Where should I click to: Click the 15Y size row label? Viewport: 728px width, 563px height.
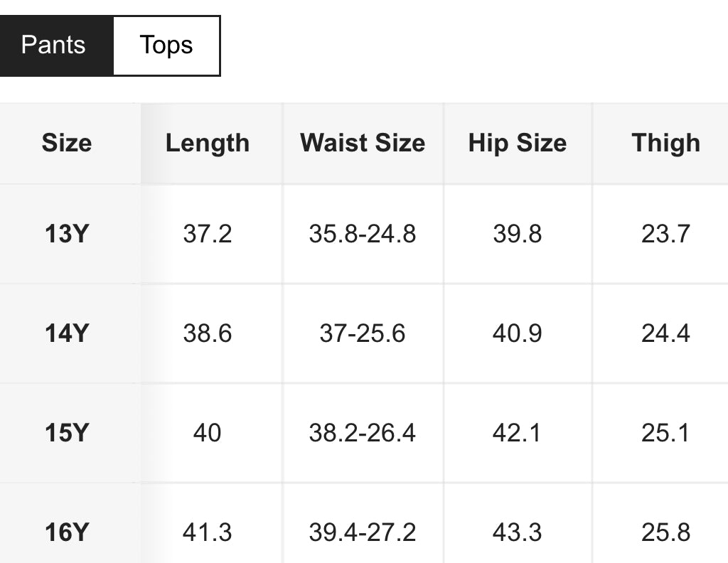66,433
